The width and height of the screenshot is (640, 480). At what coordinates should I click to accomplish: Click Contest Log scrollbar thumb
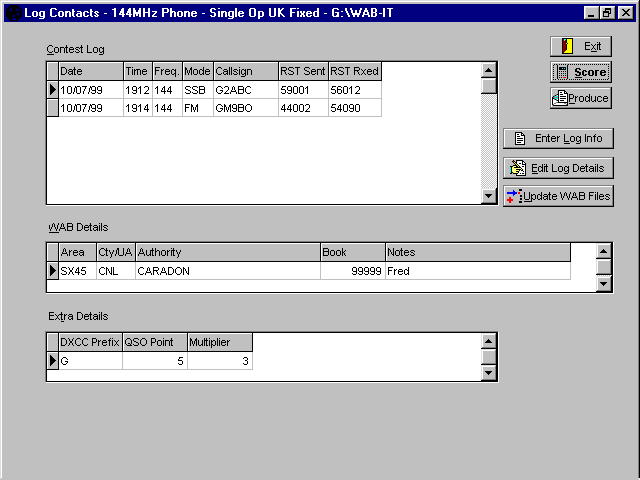coord(489,86)
